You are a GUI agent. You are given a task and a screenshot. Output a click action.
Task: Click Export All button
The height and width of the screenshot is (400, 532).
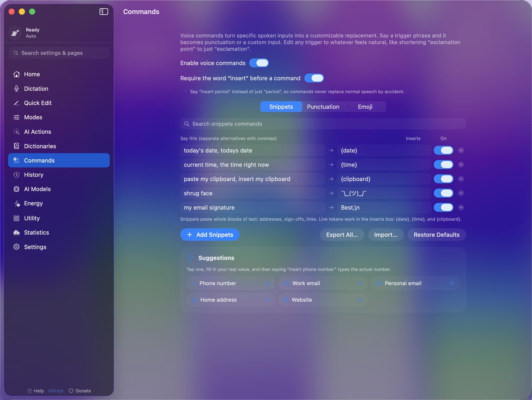point(342,235)
